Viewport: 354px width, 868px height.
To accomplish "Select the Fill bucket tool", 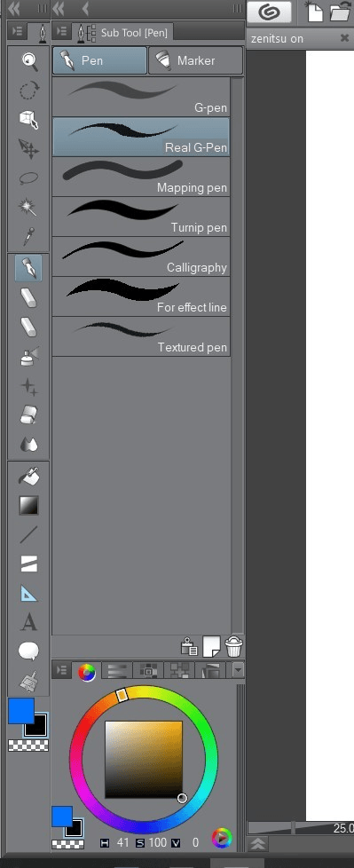I will 28,476.
